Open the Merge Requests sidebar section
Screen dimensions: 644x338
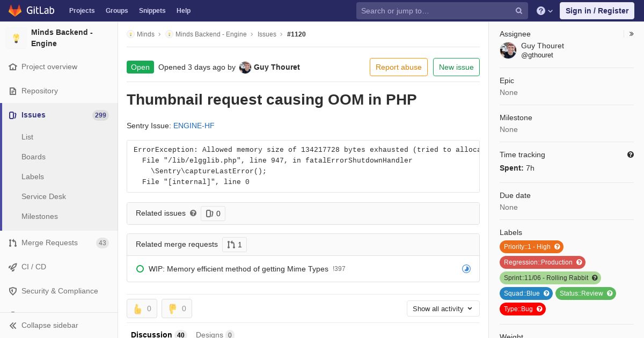click(49, 243)
